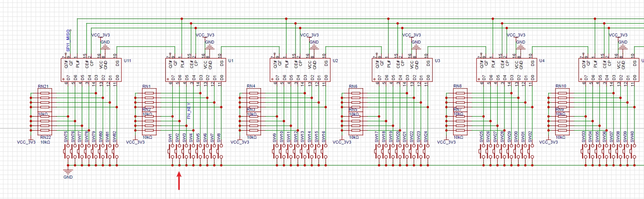Select the SW17 switch label

click(377, 137)
